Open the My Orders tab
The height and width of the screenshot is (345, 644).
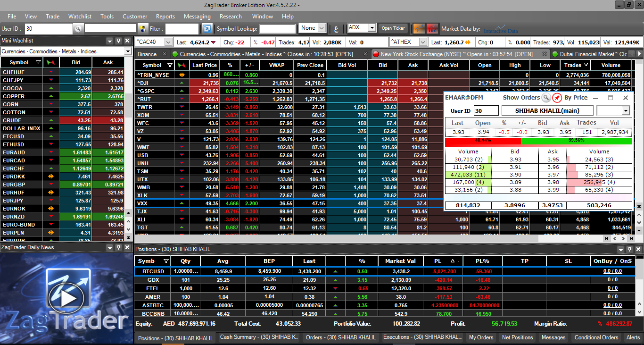481,337
